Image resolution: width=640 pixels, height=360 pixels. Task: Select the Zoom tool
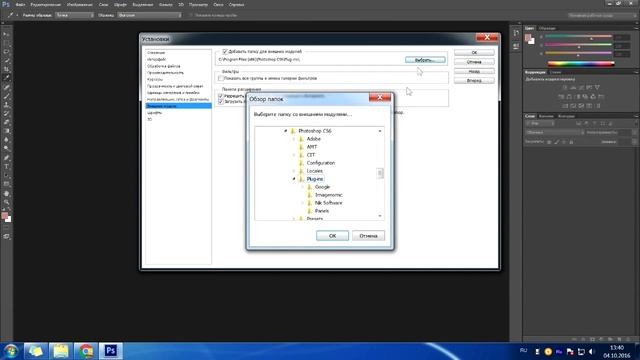6,202
